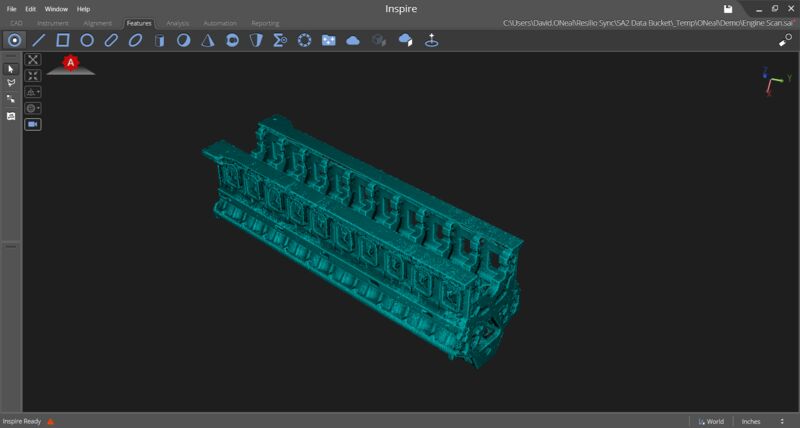The height and width of the screenshot is (428, 800).
Task: Activate the arrow selection tool
Action: [x=11, y=69]
